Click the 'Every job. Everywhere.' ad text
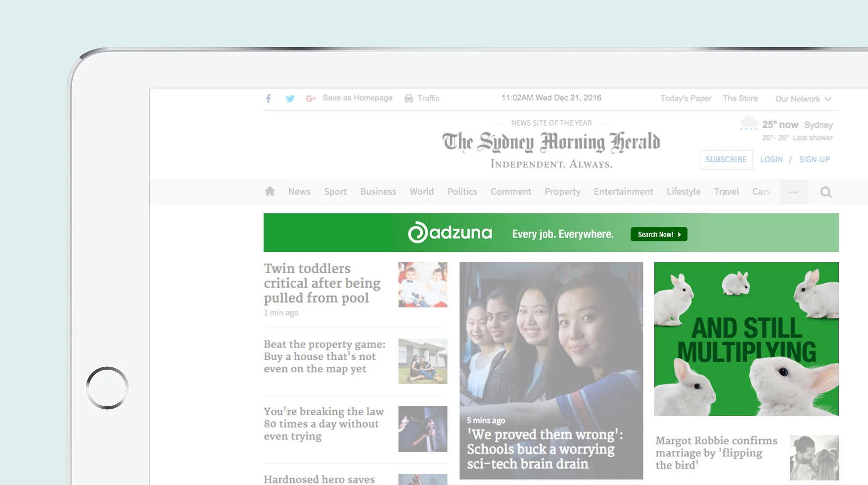This screenshot has width=868, height=485. point(562,234)
